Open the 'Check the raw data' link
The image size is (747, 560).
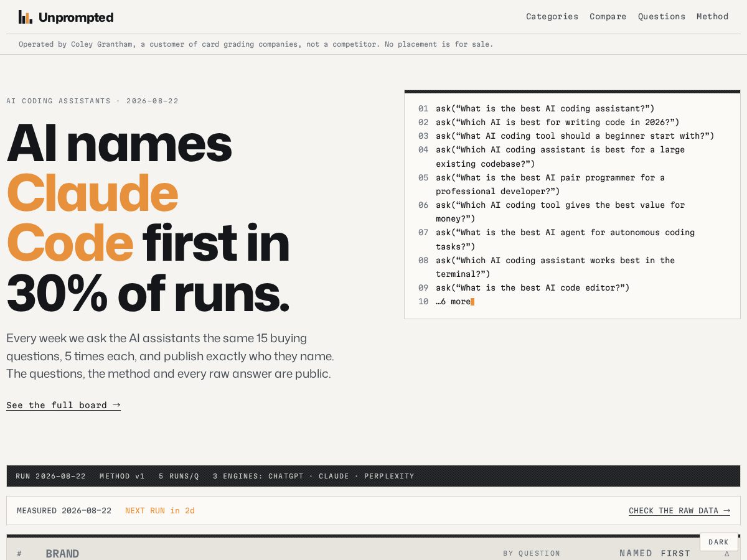click(x=680, y=511)
